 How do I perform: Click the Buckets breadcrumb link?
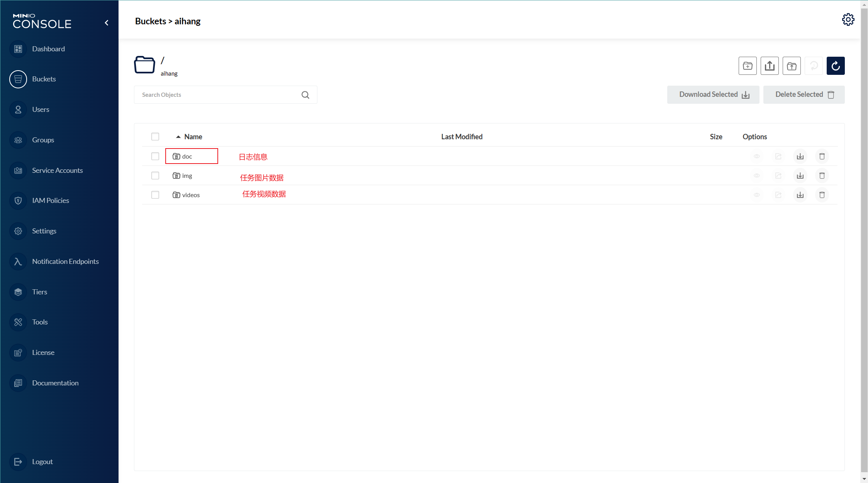(x=150, y=21)
